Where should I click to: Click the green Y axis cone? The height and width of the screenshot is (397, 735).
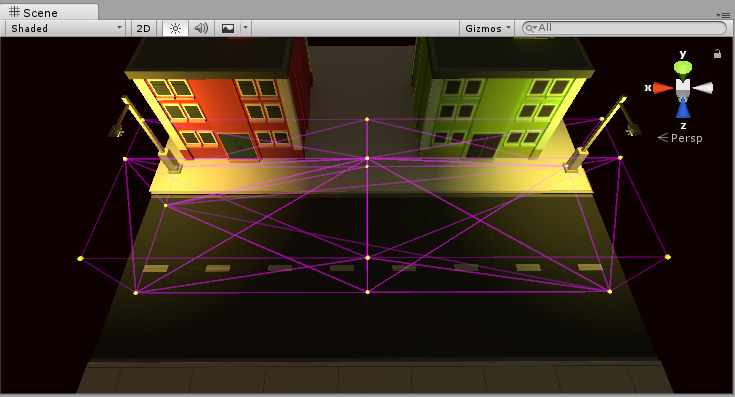point(683,69)
